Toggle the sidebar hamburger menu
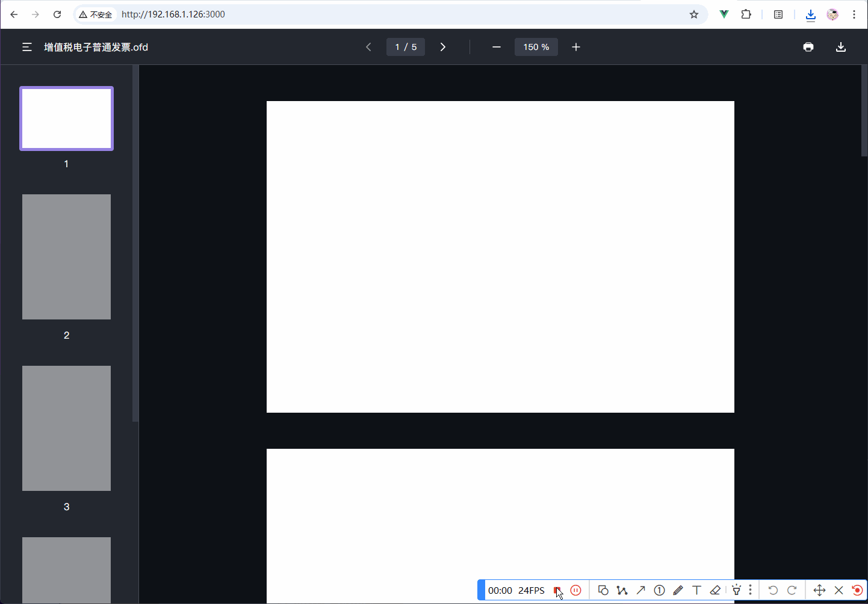The width and height of the screenshot is (868, 604). 27,47
